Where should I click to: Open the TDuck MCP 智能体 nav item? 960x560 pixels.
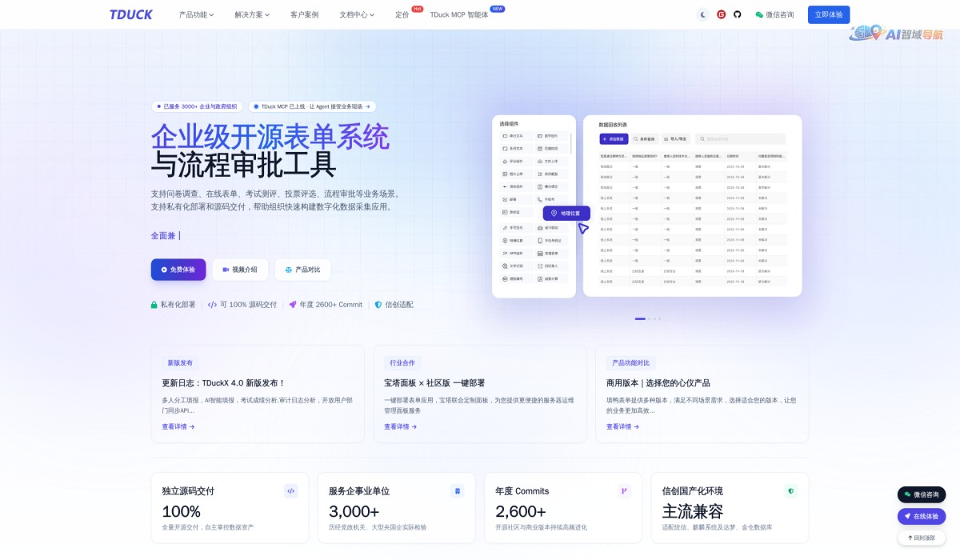point(458,14)
